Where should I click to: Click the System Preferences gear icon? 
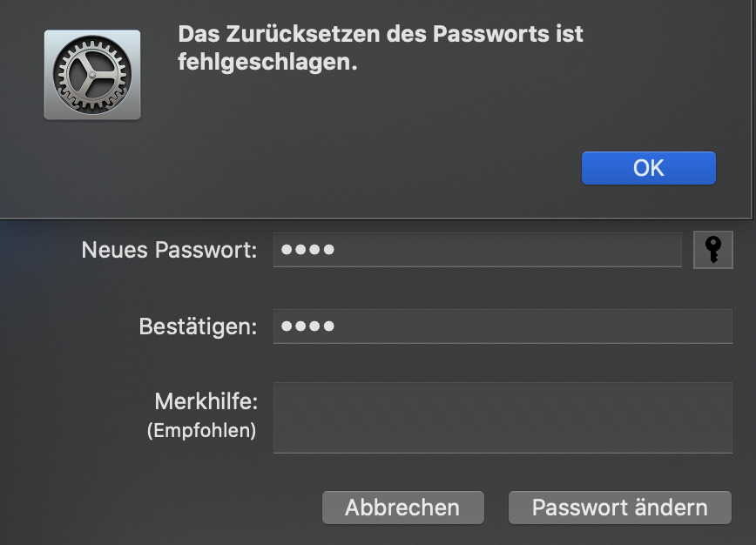click(x=91, y=74)
